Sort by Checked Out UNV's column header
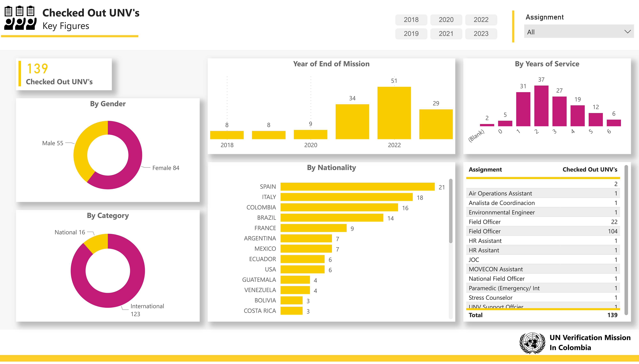Image resolution: width=639 pixels, height=364 pixels. tap(590, 170)
